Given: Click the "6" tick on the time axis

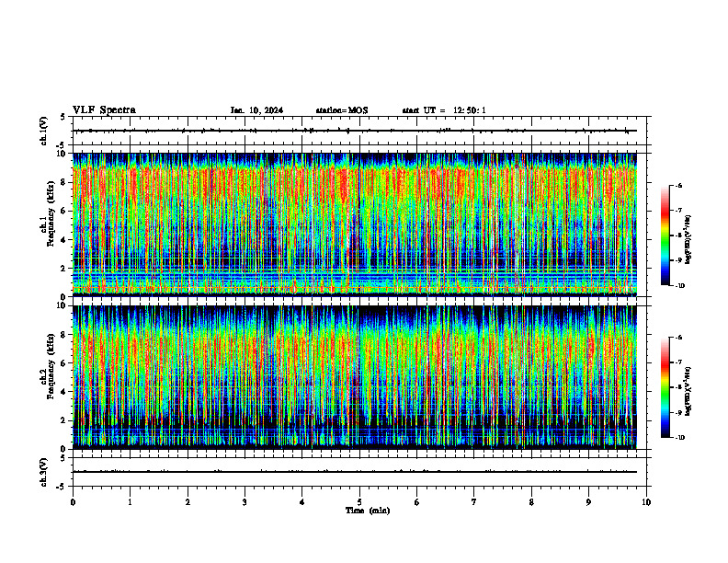Looking at the screenshot, I should pos(417,502).
